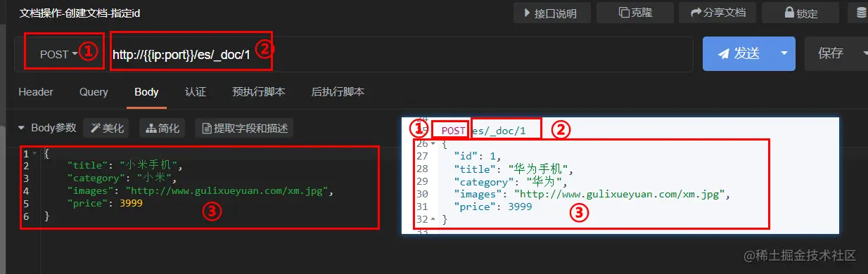The image size is (868, 274).
Task: Open the 预执行脚本 pre-script tab
Action: coord(258,92)
